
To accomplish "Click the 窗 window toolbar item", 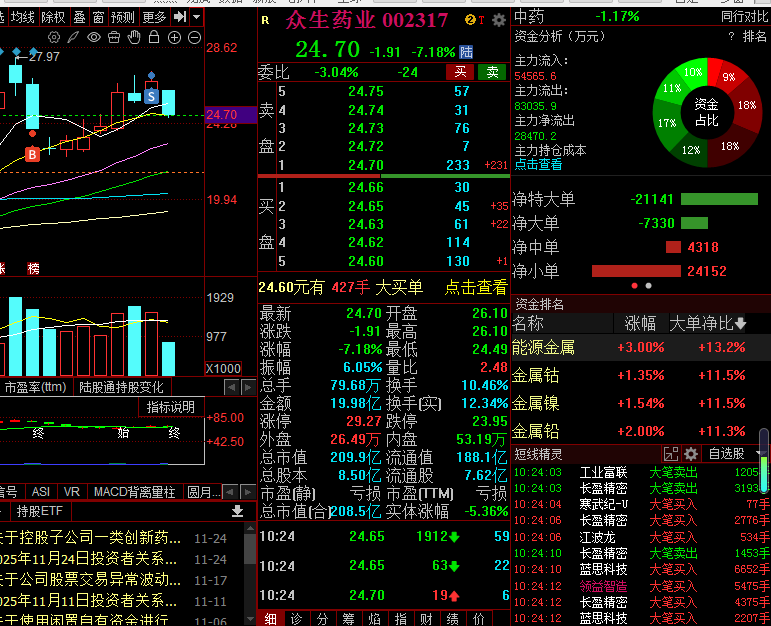I will 98,18.
